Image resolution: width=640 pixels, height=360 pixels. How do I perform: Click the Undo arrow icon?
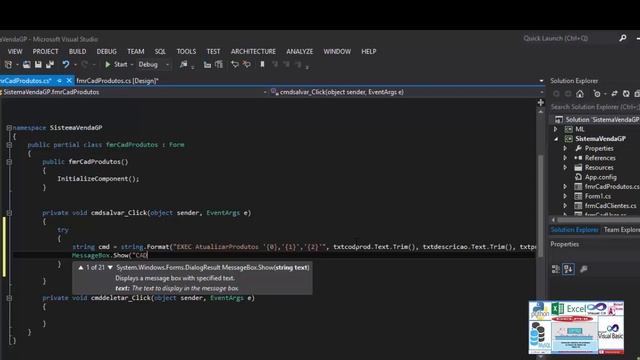pos(66,64)
